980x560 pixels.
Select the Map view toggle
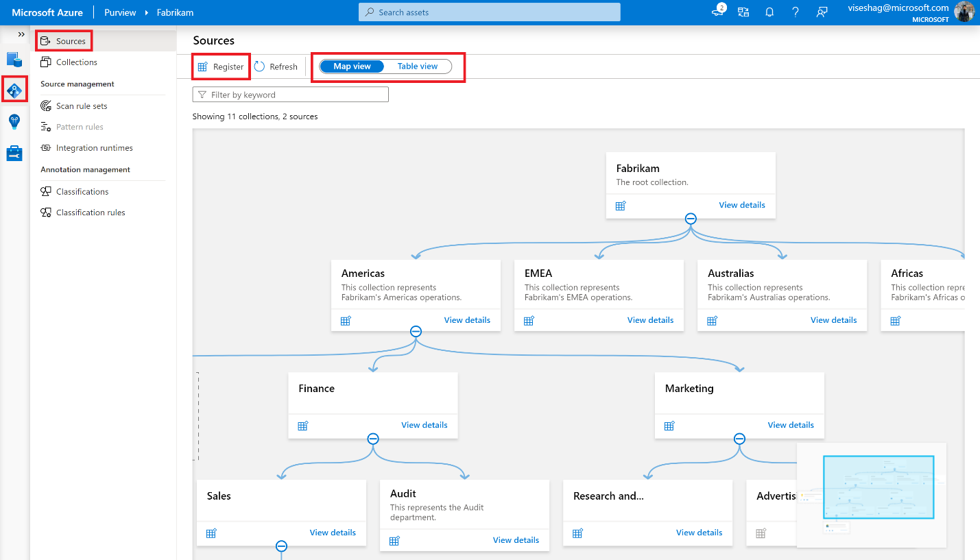point(352,66)
